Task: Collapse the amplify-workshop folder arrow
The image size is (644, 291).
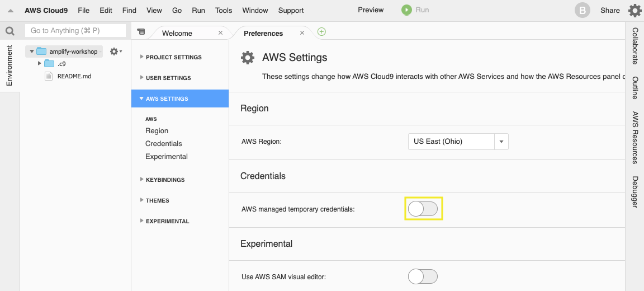Action: point(32,51)
